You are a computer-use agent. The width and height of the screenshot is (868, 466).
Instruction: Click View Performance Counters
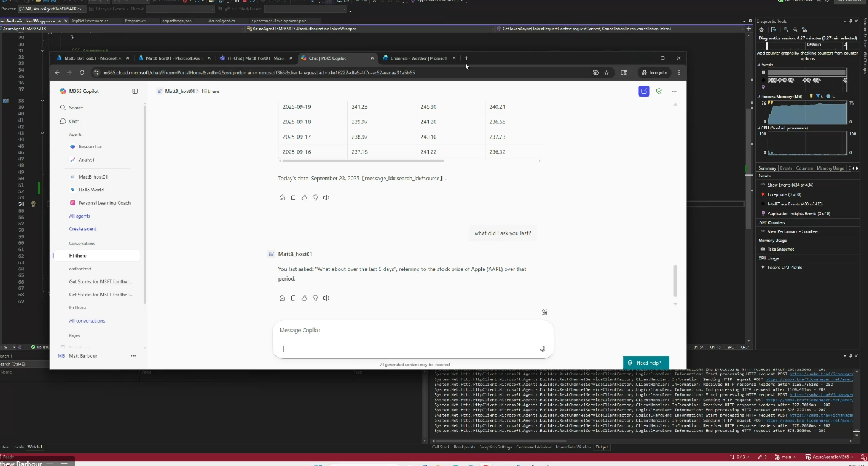(x=792, y=231)
